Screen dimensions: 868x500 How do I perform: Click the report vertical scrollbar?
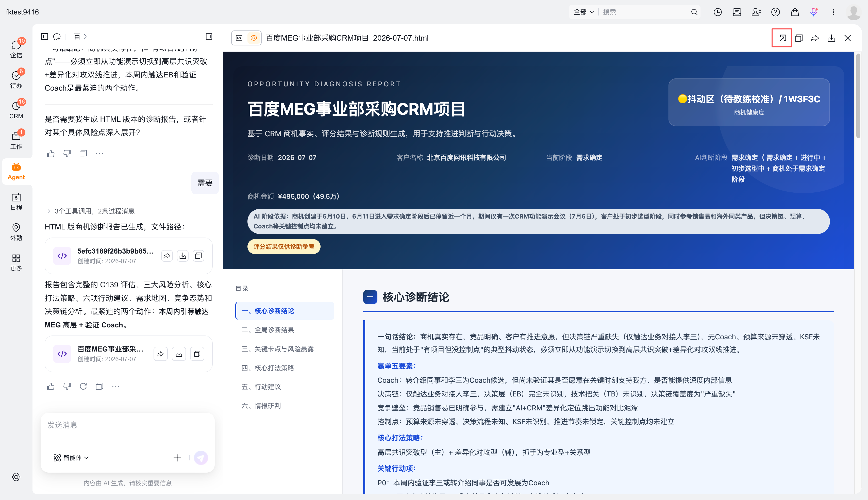pos(858,96)
